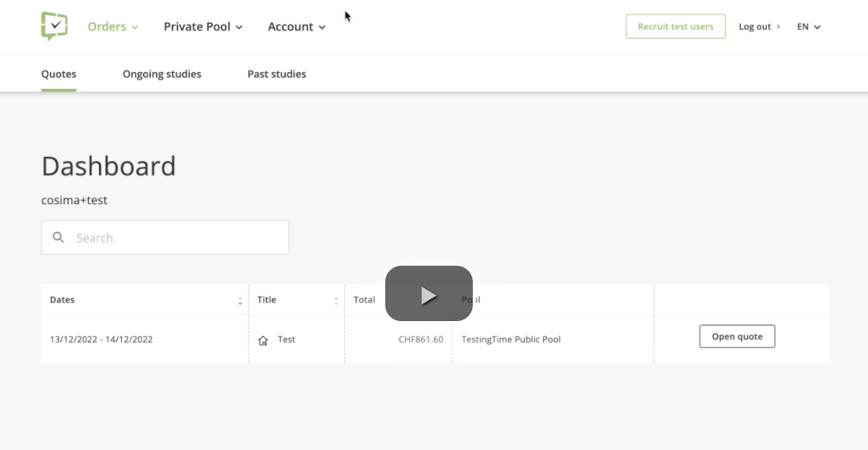Switch to Past studies tab
Viewport: 868px width, 450px height.
pos(277,75)
